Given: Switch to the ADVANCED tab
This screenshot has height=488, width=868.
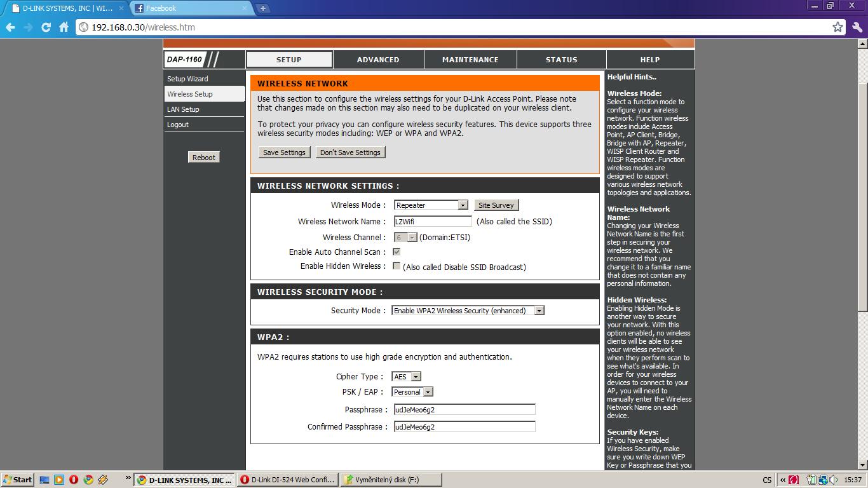Looking at the screenshot, I should (378, 60).
